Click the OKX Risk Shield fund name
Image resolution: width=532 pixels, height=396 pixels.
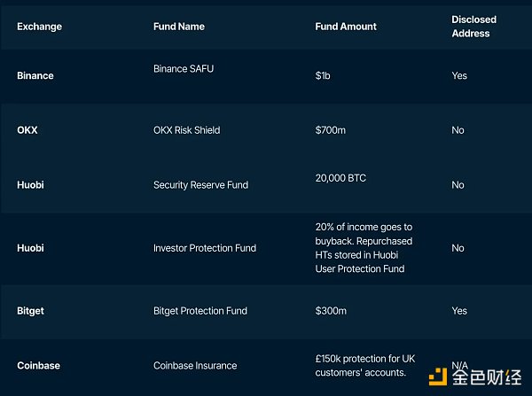coord(186,130)
